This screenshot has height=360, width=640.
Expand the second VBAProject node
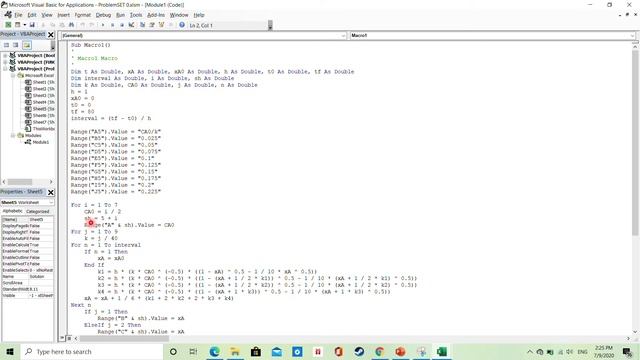click(x=5, y=62)
